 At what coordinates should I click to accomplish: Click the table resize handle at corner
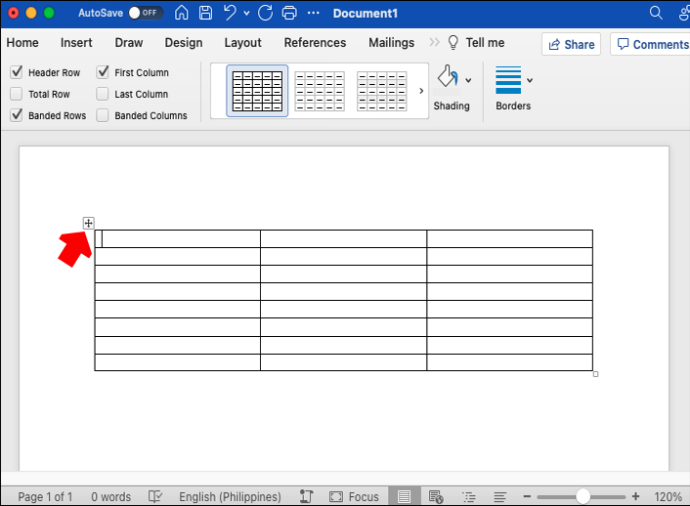(595, 374)
